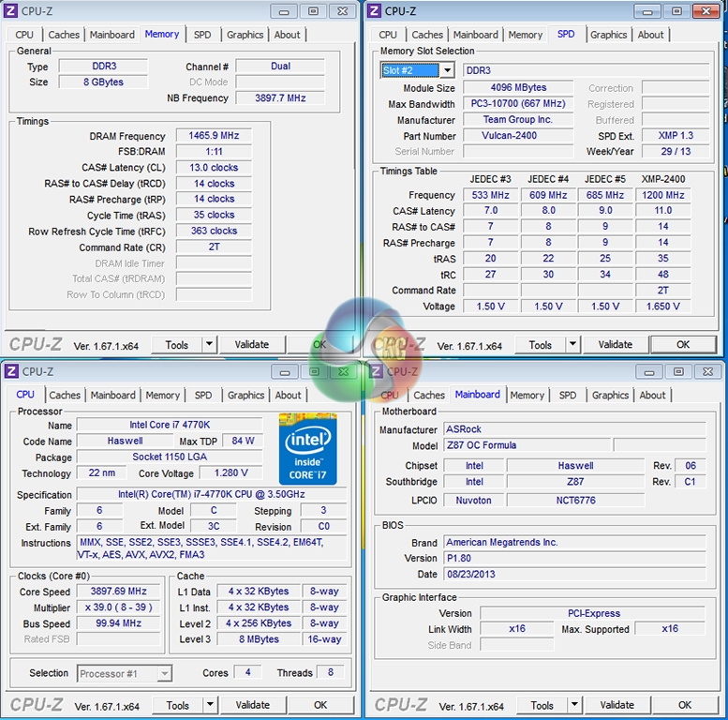Switch to Graphics tab in the Memory window
This screenshot has height=720, width=728.
[x=245, y=35]
